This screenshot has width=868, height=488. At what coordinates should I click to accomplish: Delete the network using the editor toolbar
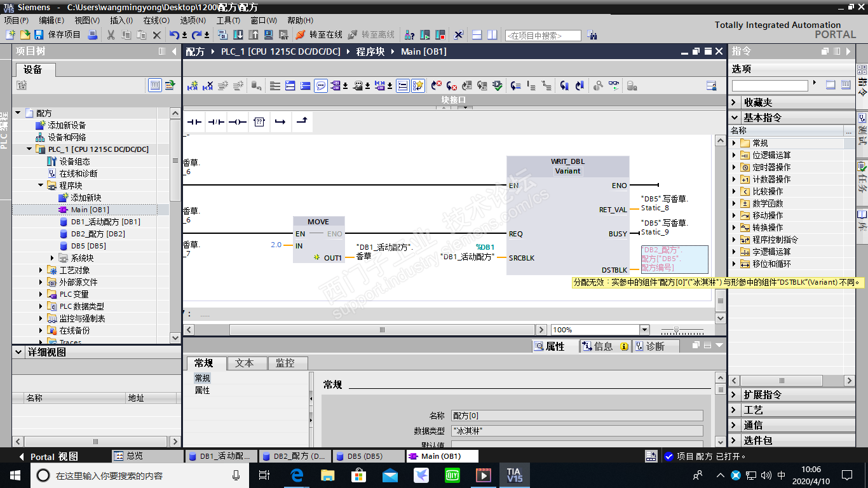(208, 85)
